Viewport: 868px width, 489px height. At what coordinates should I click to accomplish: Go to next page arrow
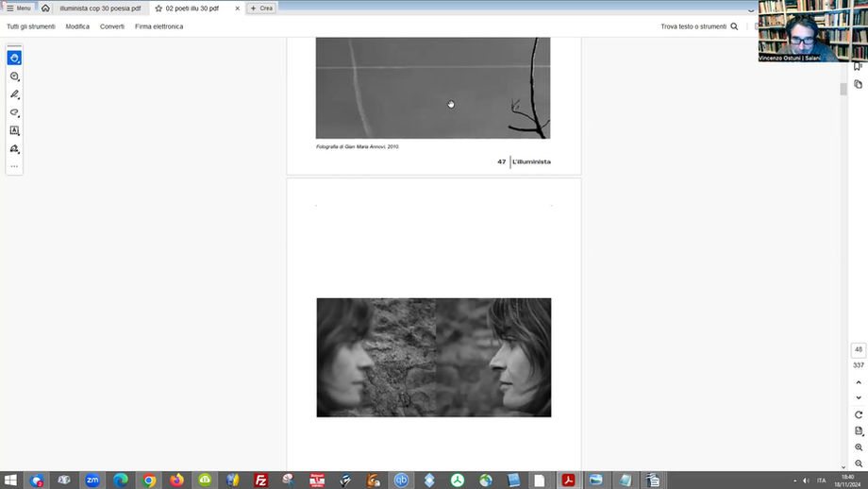(859, 397)
